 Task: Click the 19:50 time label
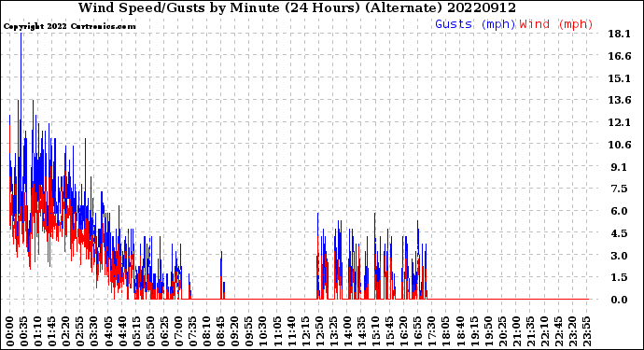489,331
